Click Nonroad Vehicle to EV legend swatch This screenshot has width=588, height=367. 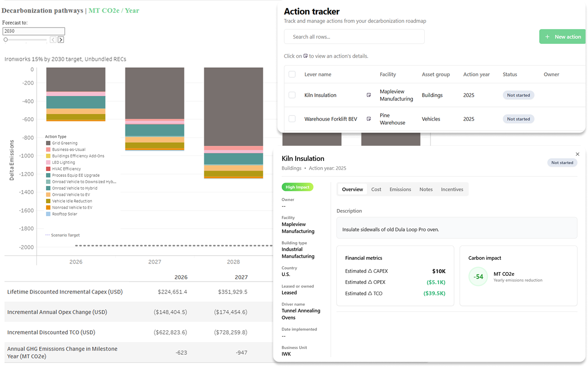[48, 208]
